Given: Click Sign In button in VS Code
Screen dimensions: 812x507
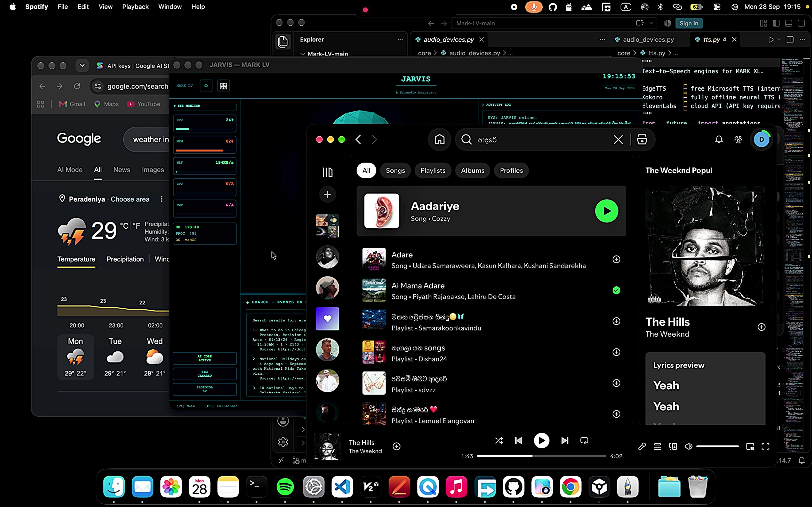Looking at the screenshot, I should point(688,23).
